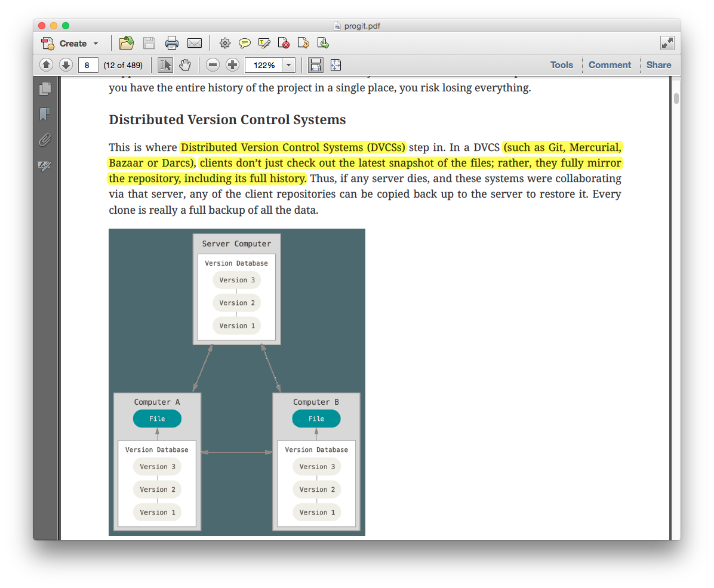Click the page number field showing 8
Image resolution: width=714 pixels, height=588 pixels.
(x=88, y=65)
